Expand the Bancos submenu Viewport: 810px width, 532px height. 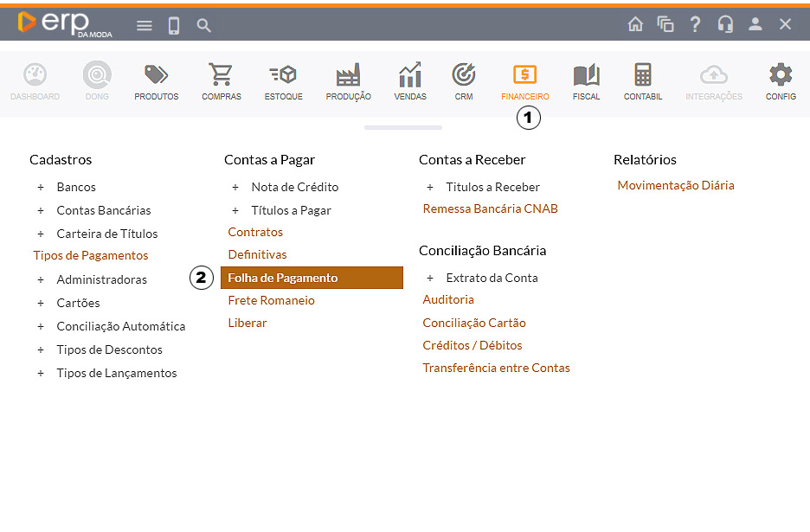pyautogui.click(x=40, y=187)
